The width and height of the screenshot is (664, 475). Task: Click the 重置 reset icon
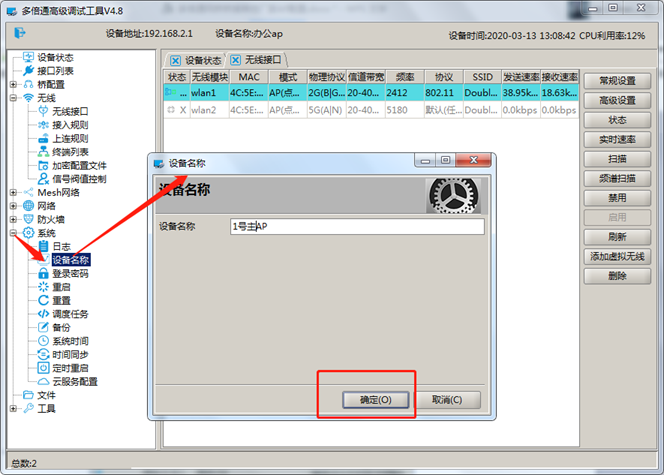coord(43,300)
